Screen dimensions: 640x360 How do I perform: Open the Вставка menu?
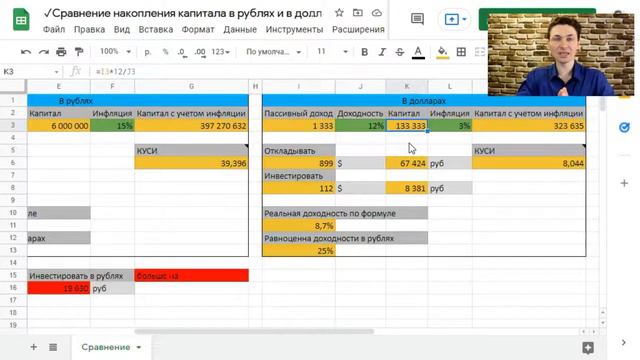point(156,29)
